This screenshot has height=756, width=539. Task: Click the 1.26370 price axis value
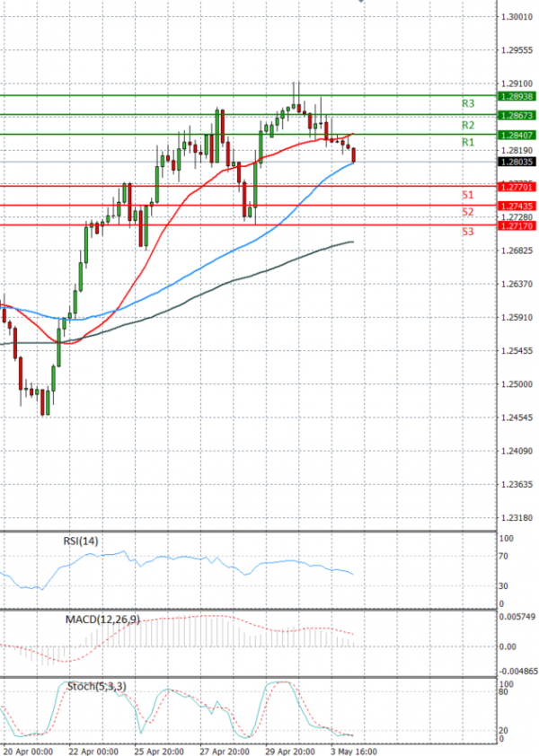click(x=517, y=284)
